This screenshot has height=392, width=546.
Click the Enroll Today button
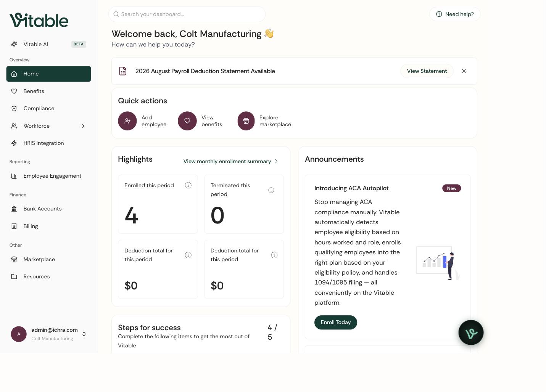[336, 322]
